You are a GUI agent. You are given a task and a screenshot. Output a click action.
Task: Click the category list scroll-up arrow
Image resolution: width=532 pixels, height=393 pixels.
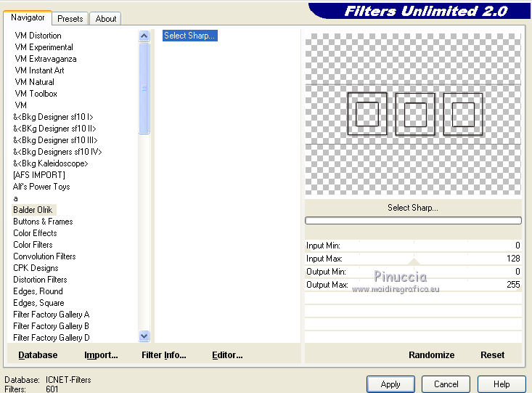[x=144, y=36]
